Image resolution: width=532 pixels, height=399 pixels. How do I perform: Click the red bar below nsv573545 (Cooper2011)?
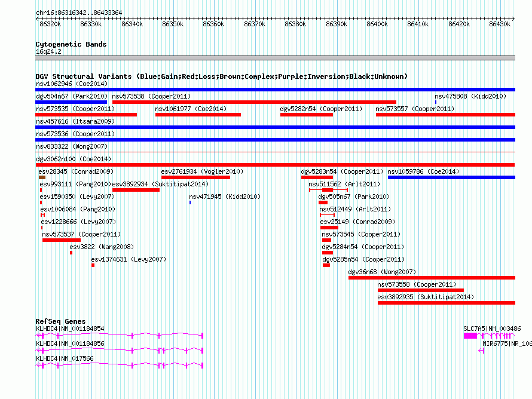326,240
